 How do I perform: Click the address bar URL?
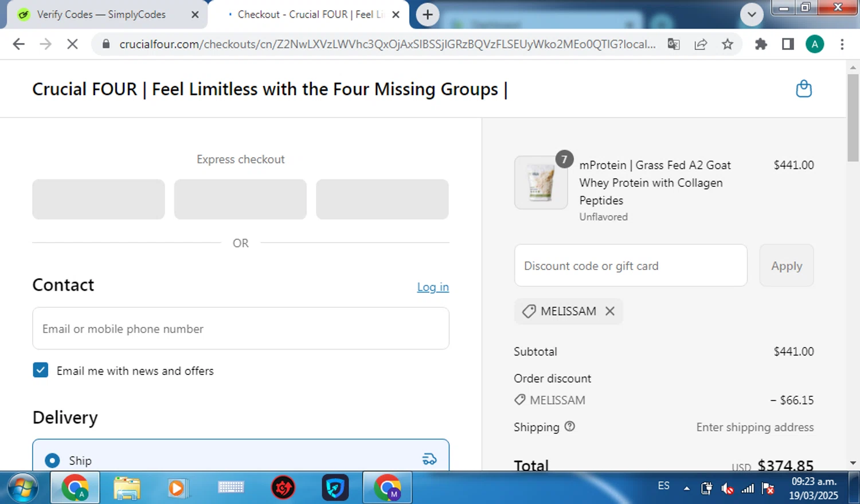tap(388, 44)
